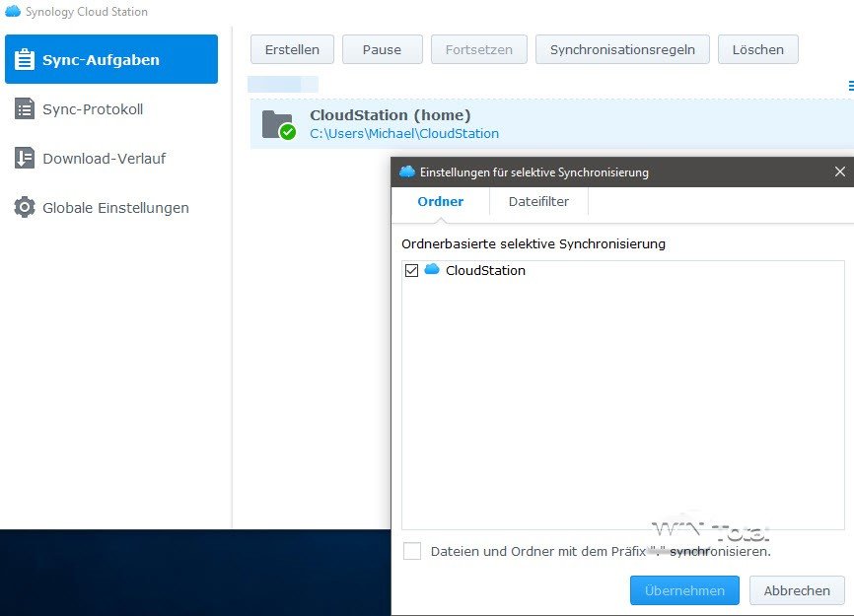
Task: Click the Synology Cloud Station title cloud icon
Action: click(x=13, y=11)
